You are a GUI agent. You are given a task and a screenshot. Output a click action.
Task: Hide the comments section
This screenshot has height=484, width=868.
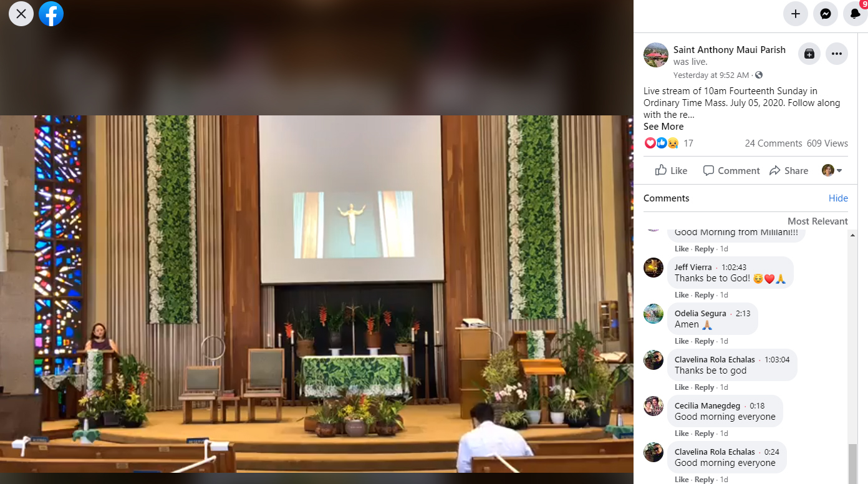click(838, 198)
